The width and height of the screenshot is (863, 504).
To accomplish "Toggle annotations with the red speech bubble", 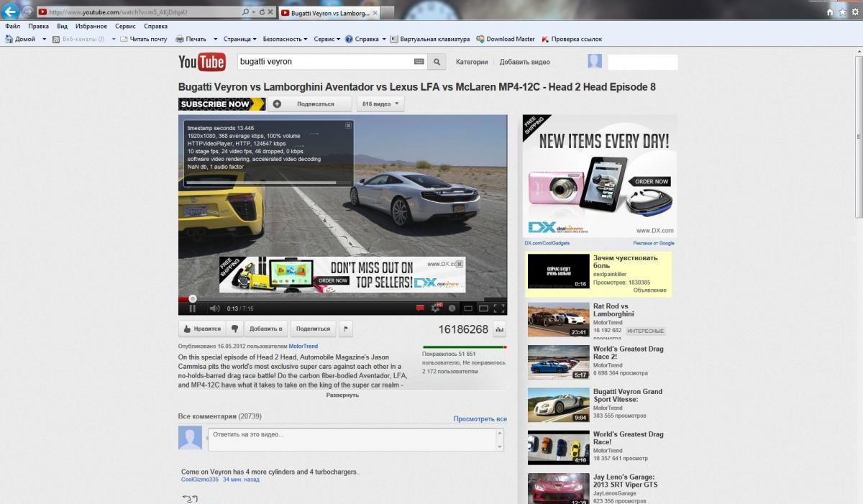I will 420,308.
